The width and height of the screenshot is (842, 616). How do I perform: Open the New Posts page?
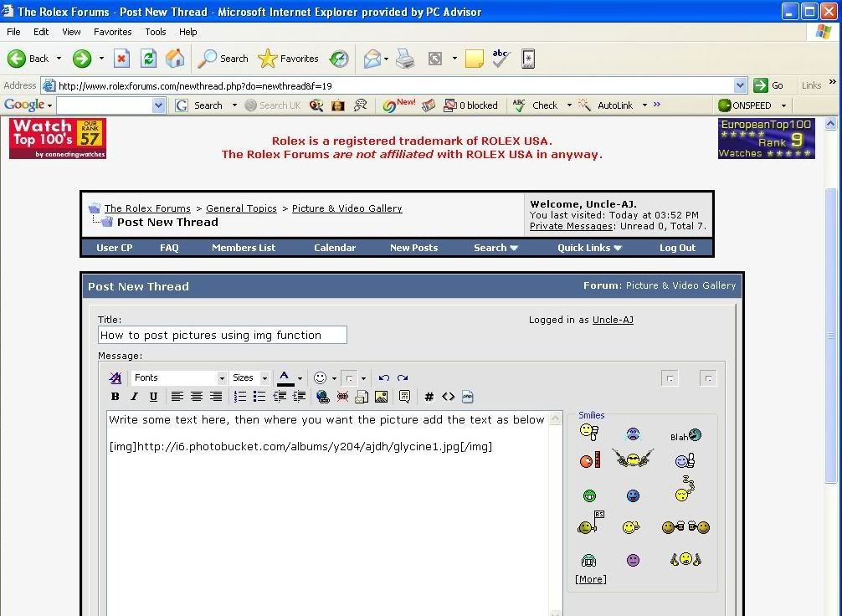pos(413,248)
